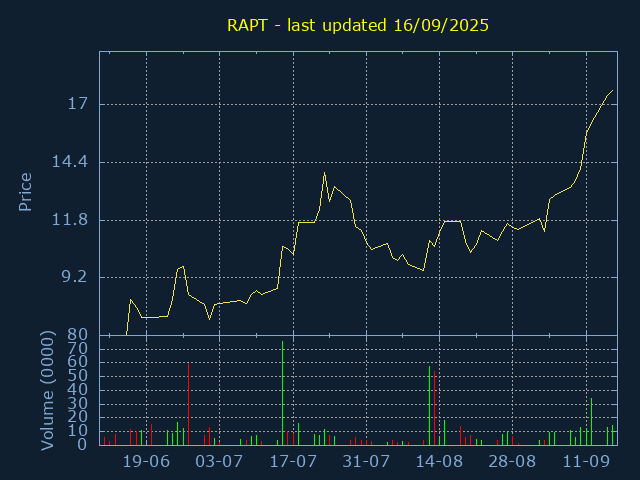The width and height of the screenshot is (640, 480).
Task: Click the volume tick label 70
Action: point(78,349)
